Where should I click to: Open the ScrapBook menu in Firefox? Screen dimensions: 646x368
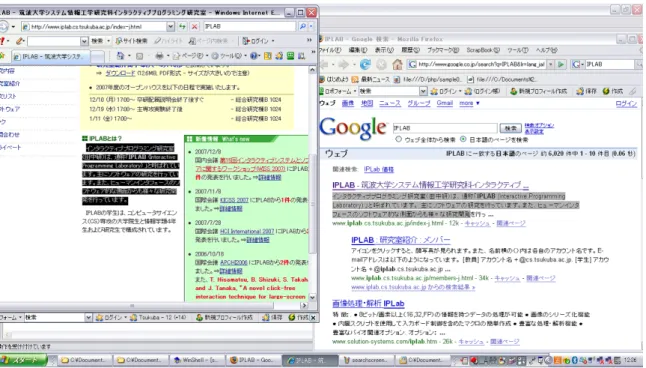483,50
